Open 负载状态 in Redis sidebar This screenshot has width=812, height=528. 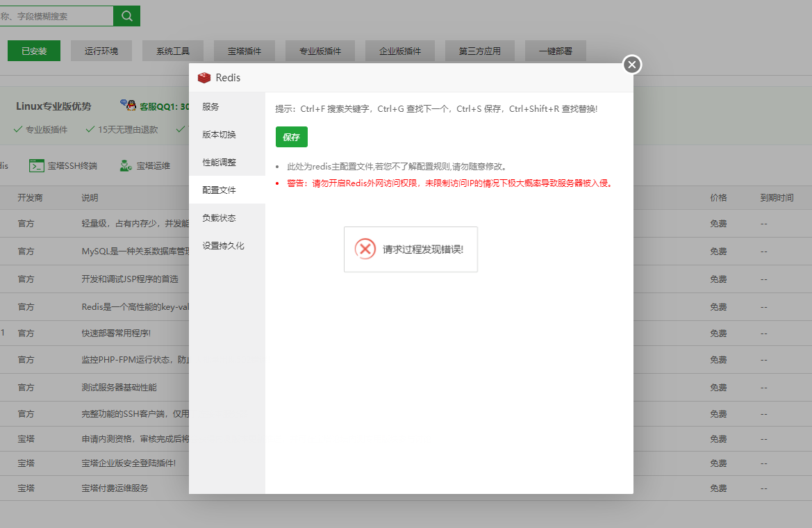pos(227,217)
